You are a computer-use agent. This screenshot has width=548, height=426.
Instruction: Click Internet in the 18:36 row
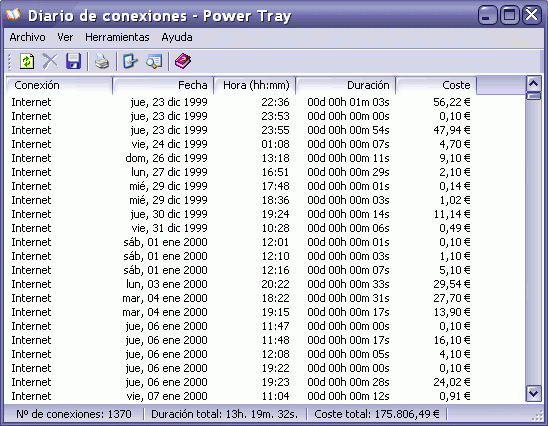(31, 200)
